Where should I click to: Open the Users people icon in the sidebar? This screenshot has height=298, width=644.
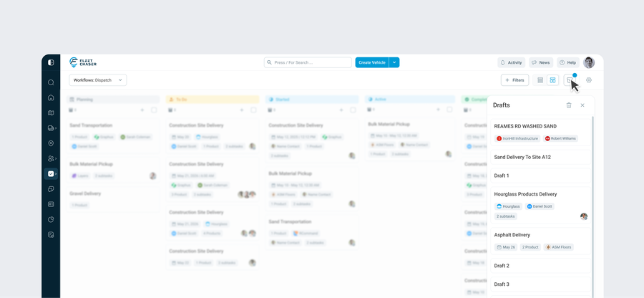point(51,158)
